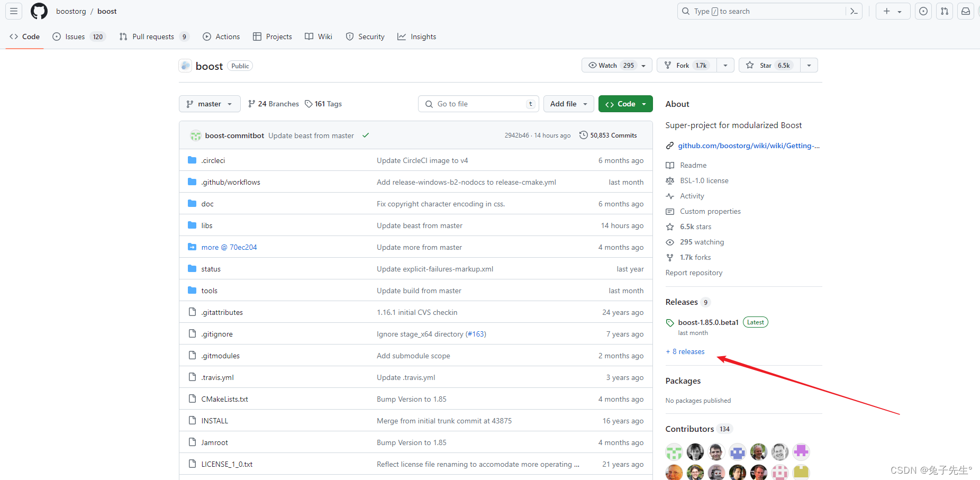Open the LICENSE_1_0.txt file
Viewport: 980px width, 480px height.
(227, 464)
